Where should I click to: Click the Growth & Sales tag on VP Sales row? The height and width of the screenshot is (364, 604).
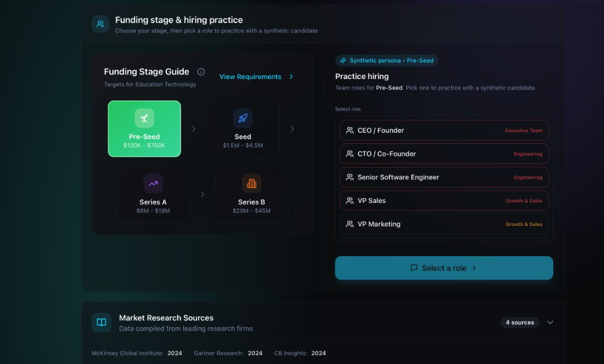point(524,201)
